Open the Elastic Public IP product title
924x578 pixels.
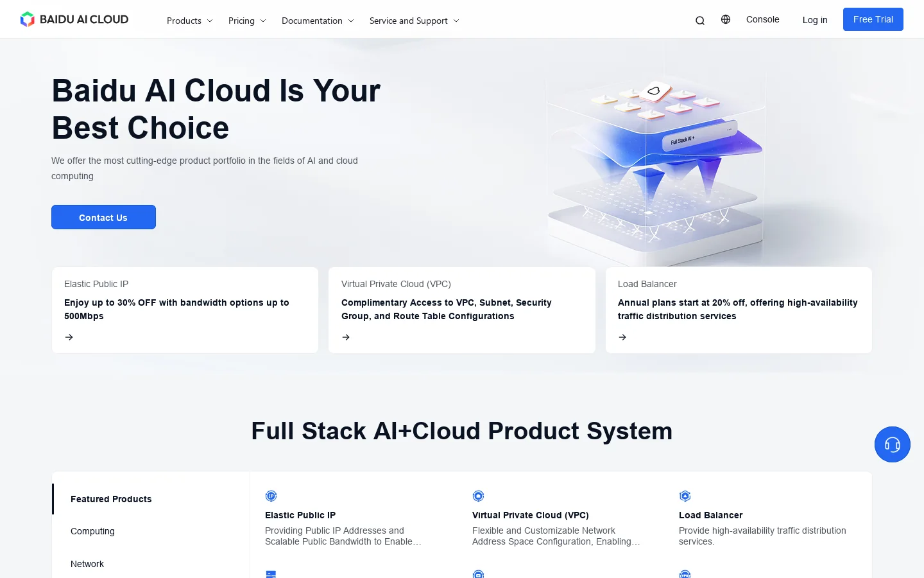pos(300,515)
